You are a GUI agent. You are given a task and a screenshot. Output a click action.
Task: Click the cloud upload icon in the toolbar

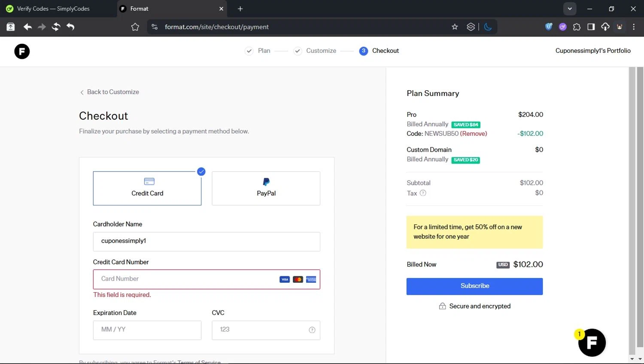(x=605, y=27)
